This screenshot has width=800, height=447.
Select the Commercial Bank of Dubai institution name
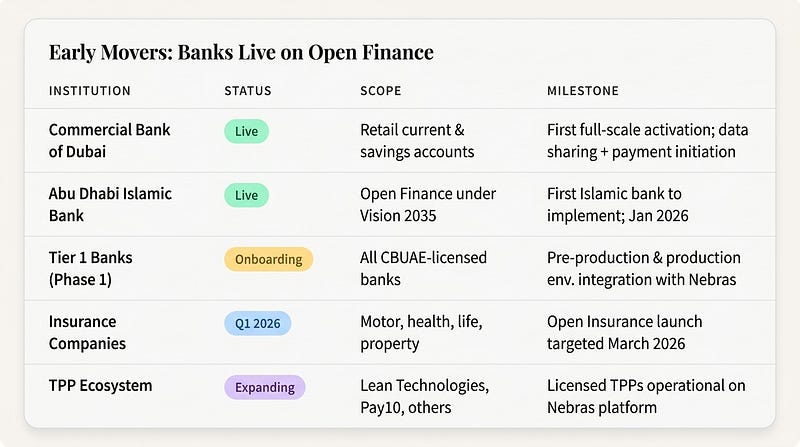pyautogui.click(x=110, y=141)
